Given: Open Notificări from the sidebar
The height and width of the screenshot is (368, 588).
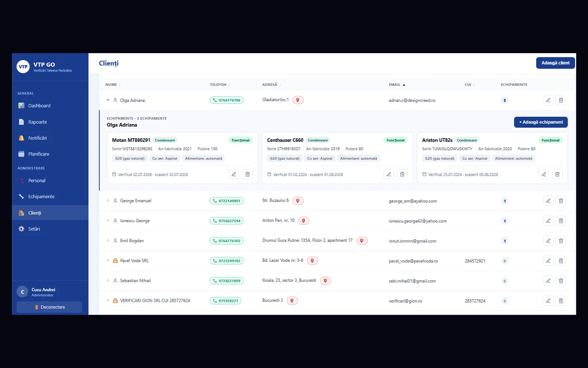Looking at the screenshot, I should tap(50, 138).
